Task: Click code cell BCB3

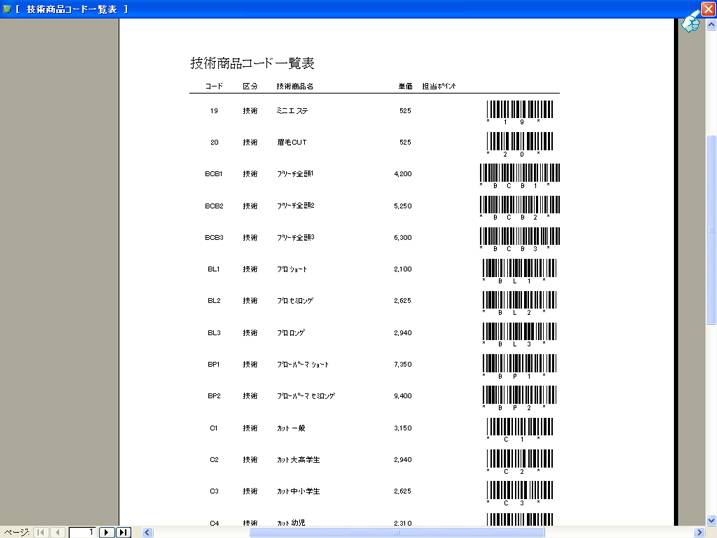Action: (214, 237)
